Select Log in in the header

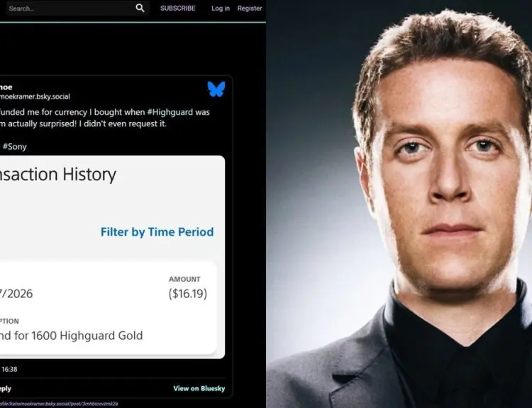click(221, 8)
